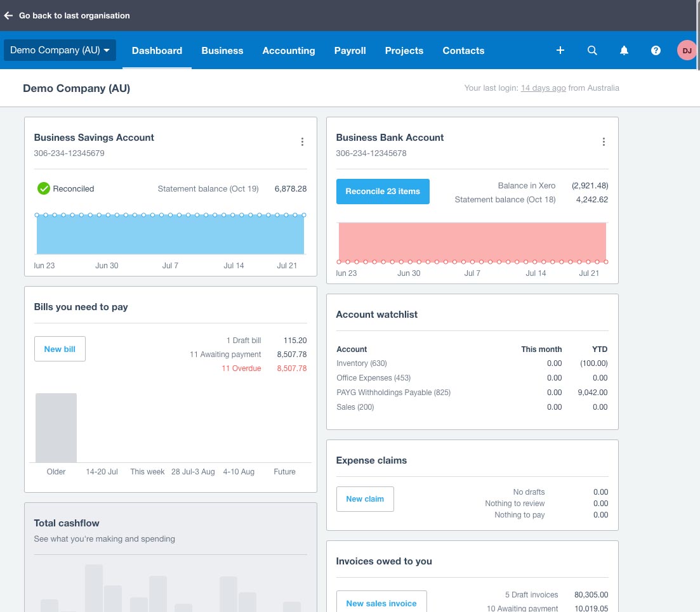
Task: Click the 115.20 draft bill amount
Action: [x=295, y=341]
